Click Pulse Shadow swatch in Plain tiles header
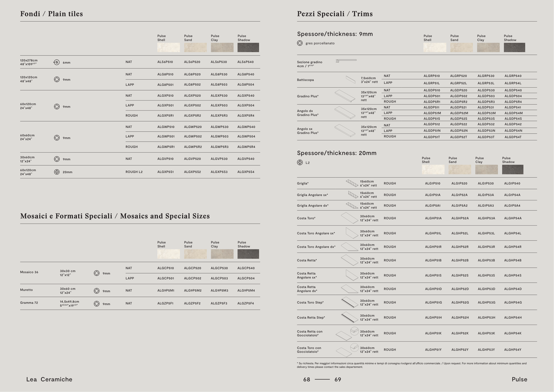 tap(248, 47)
